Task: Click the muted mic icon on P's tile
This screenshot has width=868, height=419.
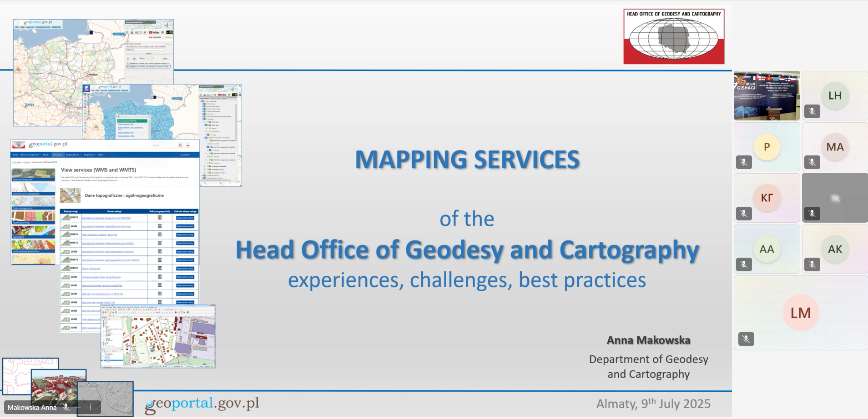Action: click(744, 162)
